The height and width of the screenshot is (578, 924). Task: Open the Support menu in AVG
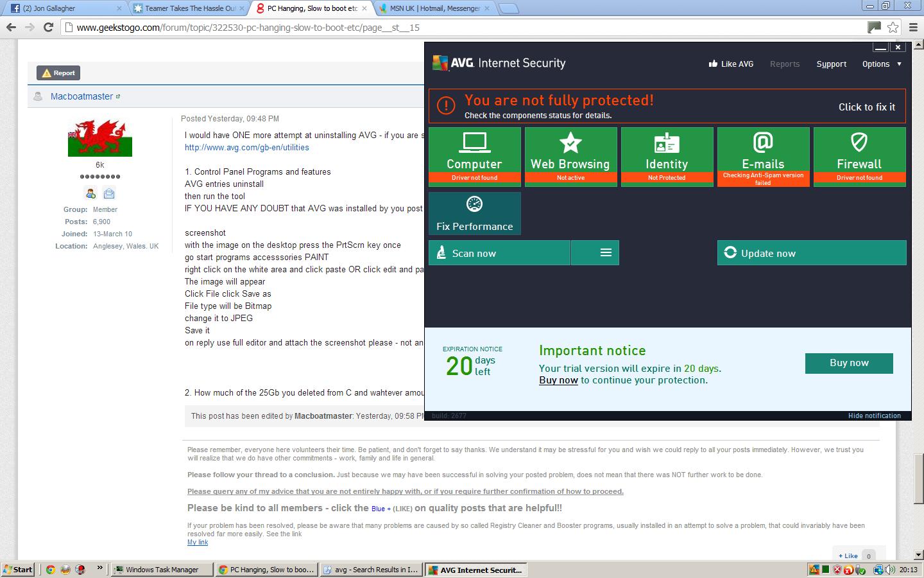click(832, 64)
